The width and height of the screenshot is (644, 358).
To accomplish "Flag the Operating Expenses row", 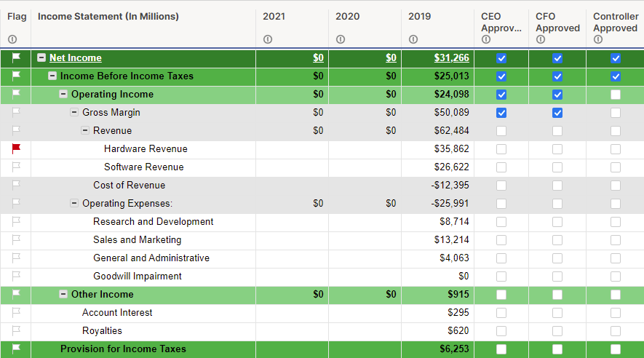I will pos(16,203).
